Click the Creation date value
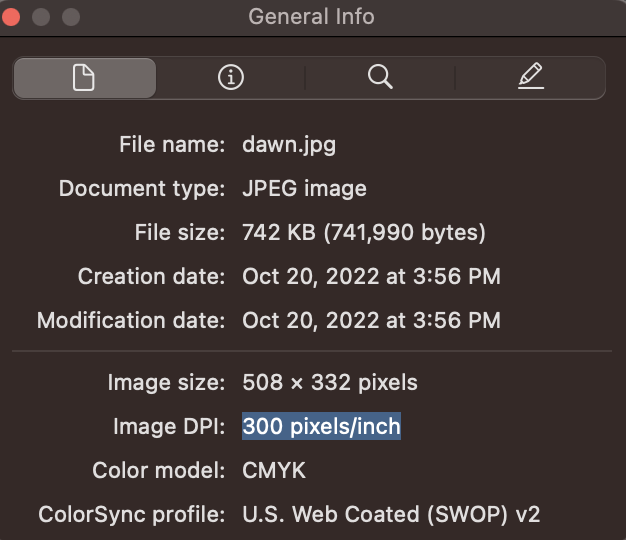Screen dimensions: 626x540 [x=371, y=276]
